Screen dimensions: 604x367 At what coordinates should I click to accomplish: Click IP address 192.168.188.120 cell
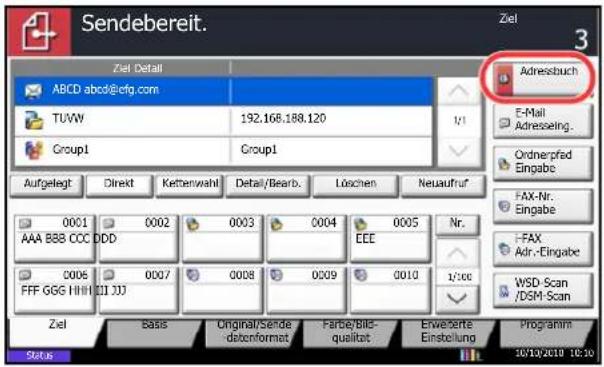click(x=283, y=118)
